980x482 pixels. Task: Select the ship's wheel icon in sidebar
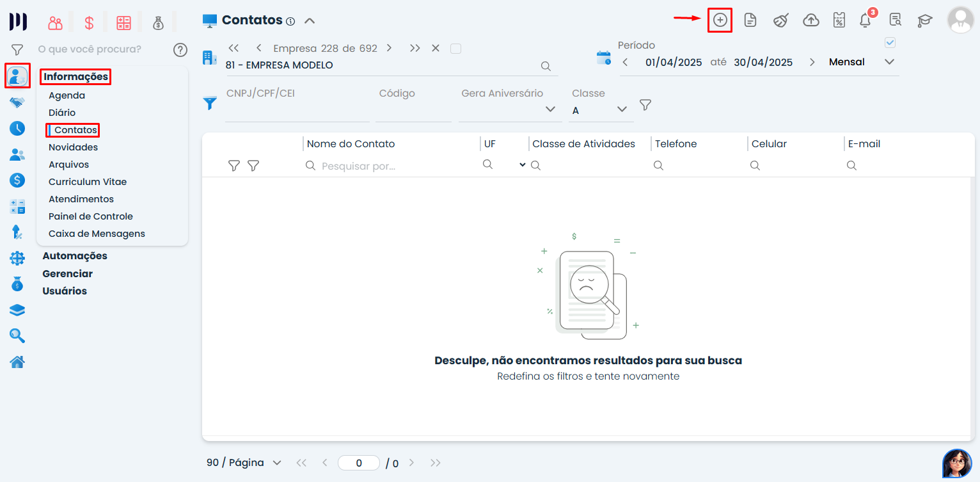pos(17,258)
